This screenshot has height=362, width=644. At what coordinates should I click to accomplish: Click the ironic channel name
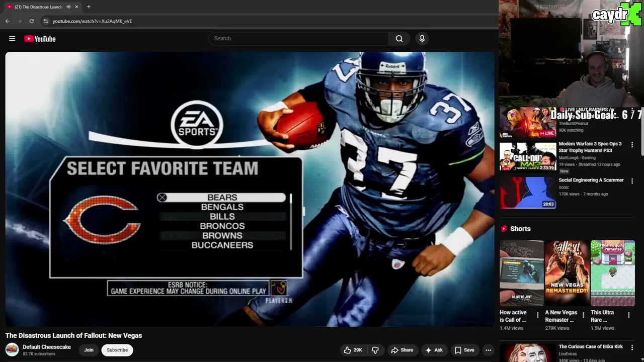[564, 188]
